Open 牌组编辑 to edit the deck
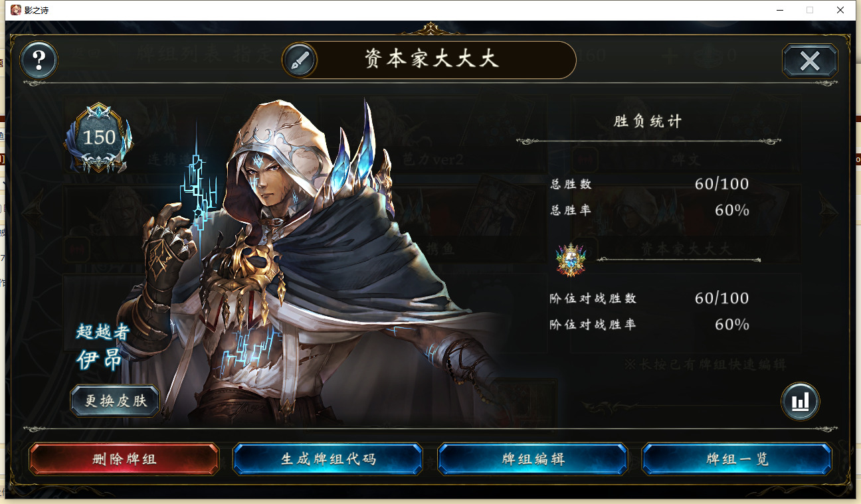This screenshot has height=504, width=861. 533,459
